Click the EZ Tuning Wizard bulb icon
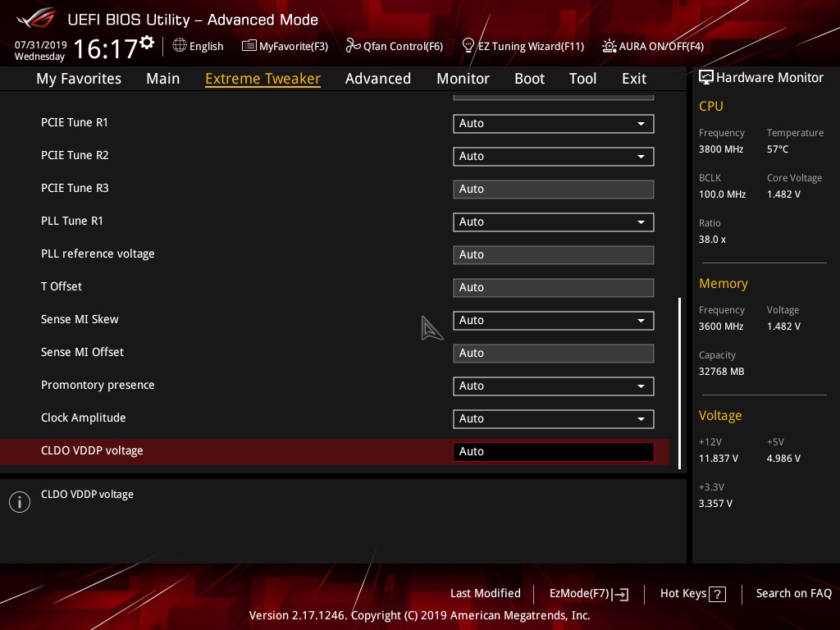 tap(468, 46)
